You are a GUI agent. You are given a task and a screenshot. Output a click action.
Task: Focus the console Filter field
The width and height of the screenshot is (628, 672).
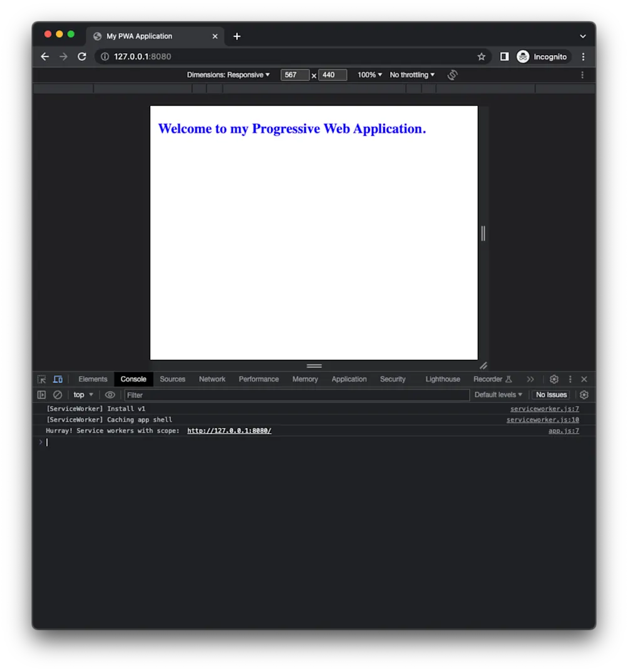(297, 395)
